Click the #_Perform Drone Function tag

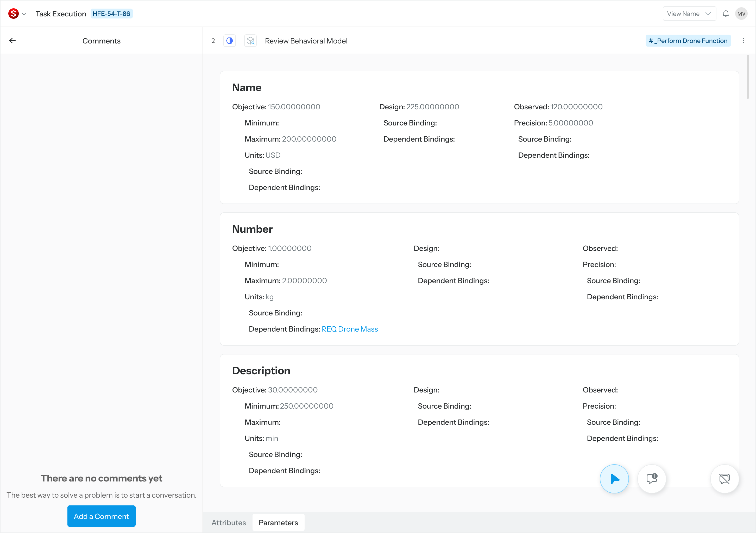[688, 41]
